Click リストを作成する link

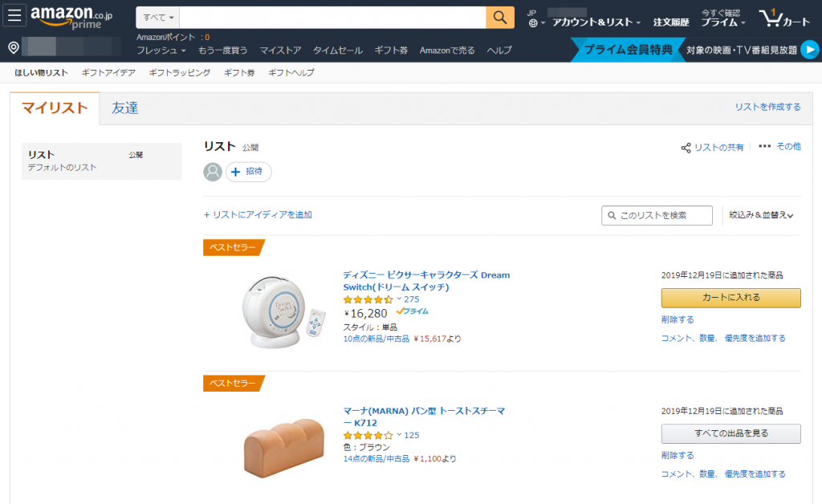[767, 107]
